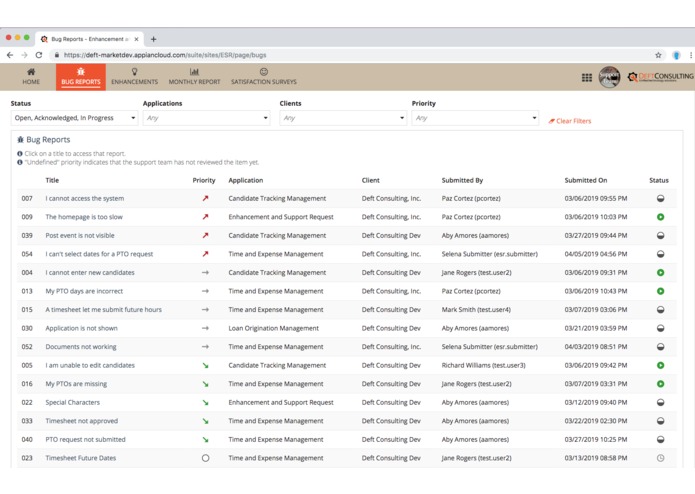This screenshot has height=494, width=695.
Task: Open 'My PTO days are incorrect' report
Action: click(x=84, y=292)
